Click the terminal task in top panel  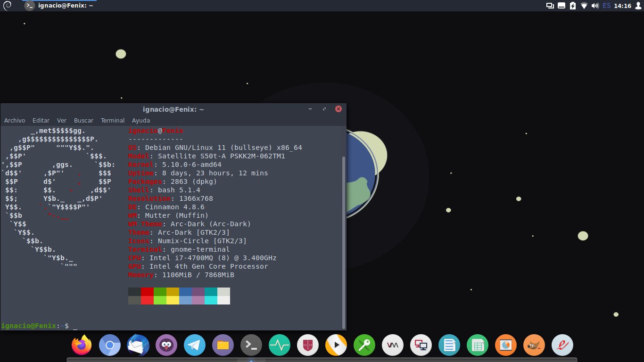[59, 6]
